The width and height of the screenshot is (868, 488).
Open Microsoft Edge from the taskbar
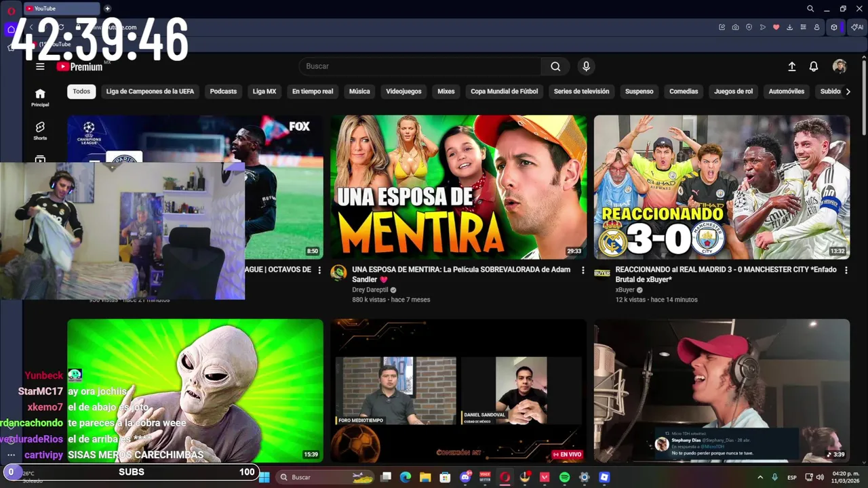point(406,477)
